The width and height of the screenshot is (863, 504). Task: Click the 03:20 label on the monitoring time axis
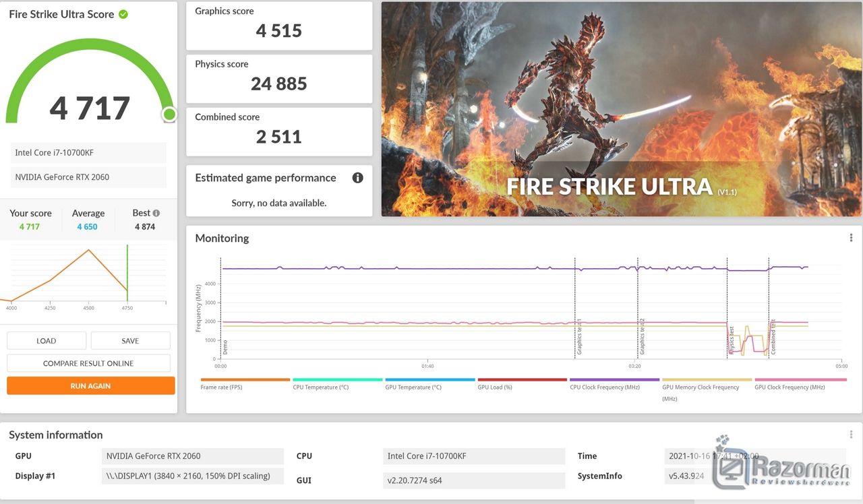634,367
